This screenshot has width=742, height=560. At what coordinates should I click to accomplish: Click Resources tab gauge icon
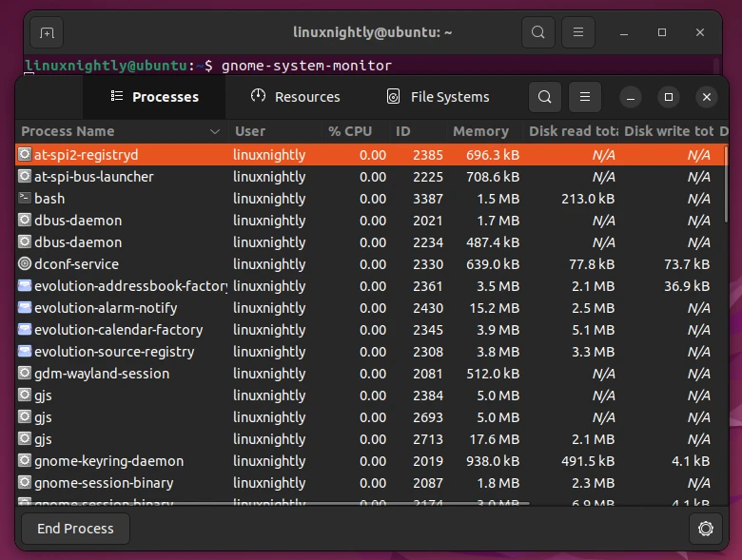[x=258, y=95]
